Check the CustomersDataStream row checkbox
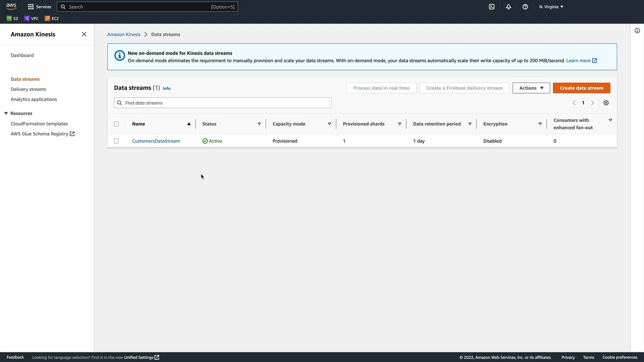The height and width of the screenshot is (362, 644). coord(116,141)
